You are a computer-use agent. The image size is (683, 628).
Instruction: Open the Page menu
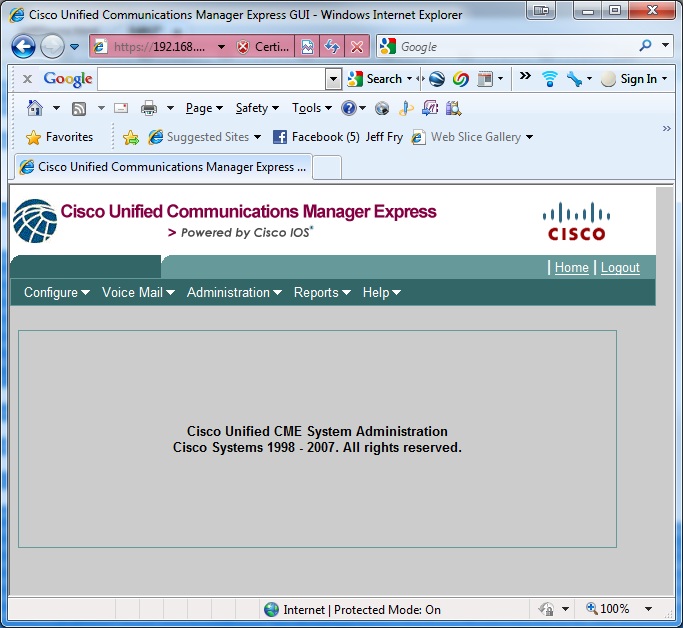click(x=204, y=108)
